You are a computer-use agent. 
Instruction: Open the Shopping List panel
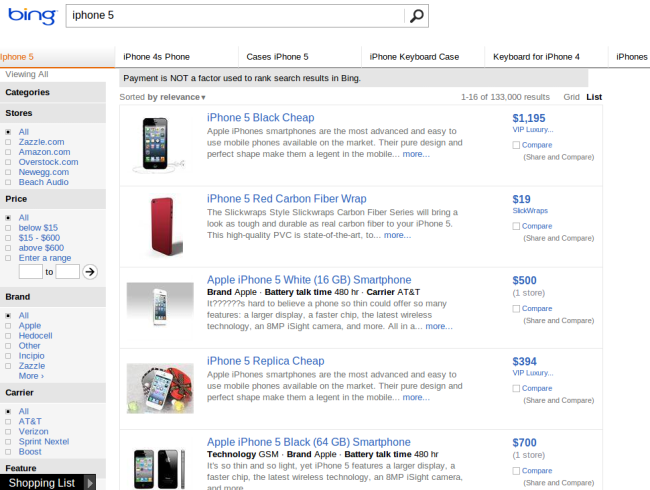(42, 483)
